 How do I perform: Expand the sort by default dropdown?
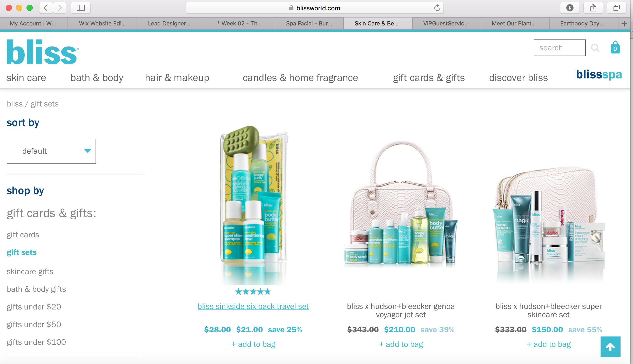[x=51, y=151]
